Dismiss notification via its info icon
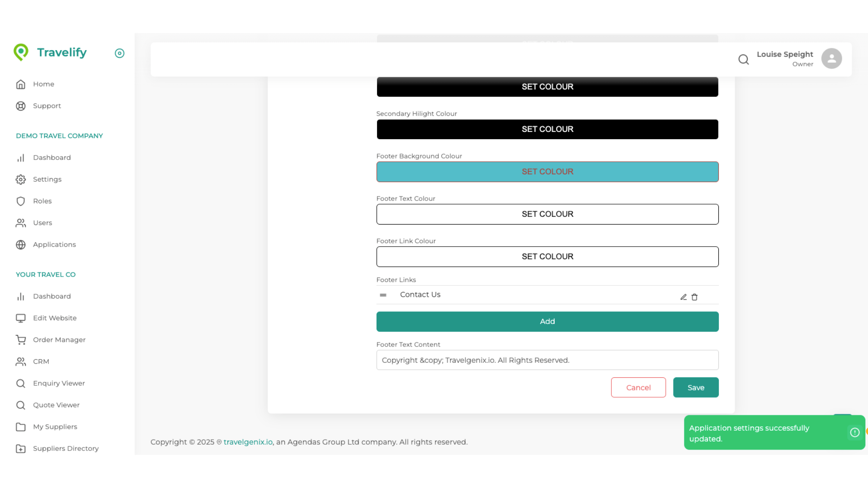The height and width of the screenshot is (488, 868). [x=854, y=432]
